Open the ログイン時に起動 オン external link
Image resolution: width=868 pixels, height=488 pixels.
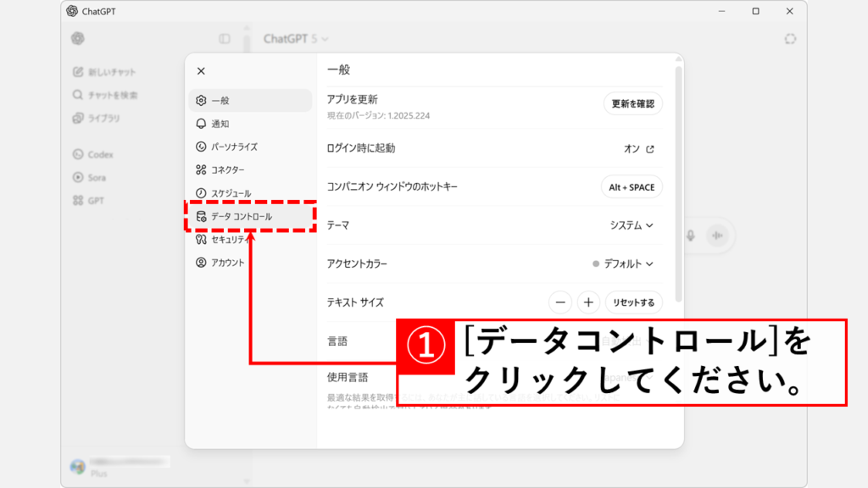(x=639, y=149)
